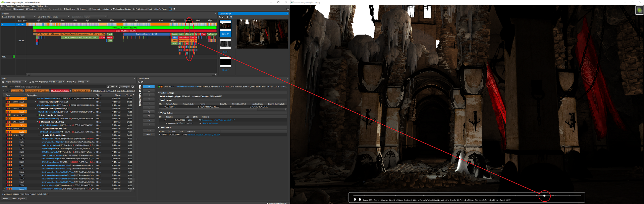This screenshot has height=204, width=644.
Task: Open the Frame Debugger menu
Action: [22, 6]
